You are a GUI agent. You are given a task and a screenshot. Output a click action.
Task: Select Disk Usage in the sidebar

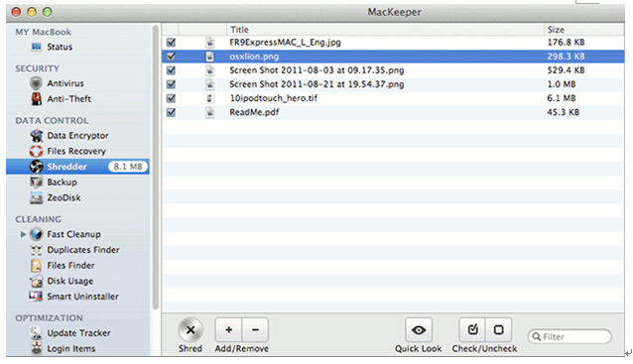point(69,281)
